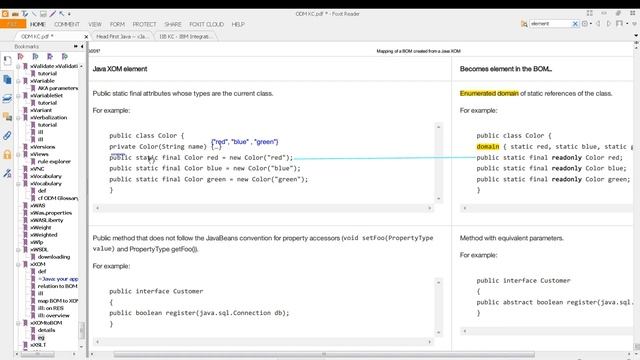640x360 pixels.
Task: Open the layers panel icon
Action: [7, 98]
